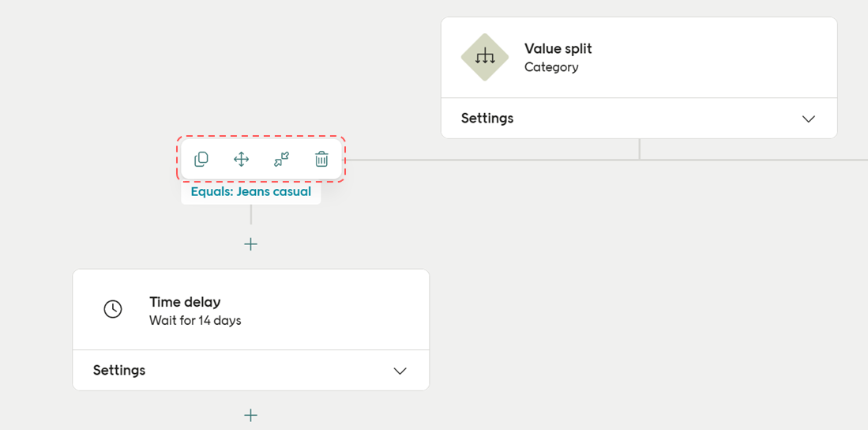Click the duplicate branch icon
Viewport: 868px width, 430px height.
coord(201,160)
